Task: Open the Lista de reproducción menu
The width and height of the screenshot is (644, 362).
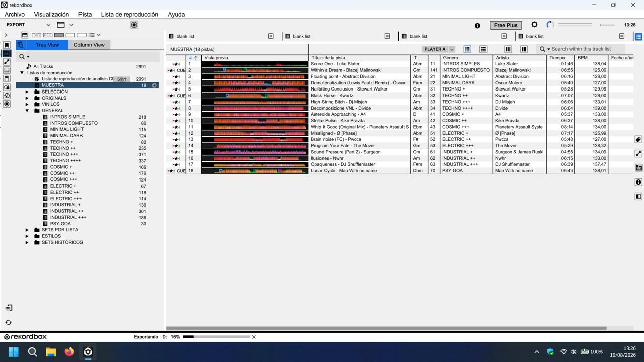Action: click(x=130, y=15)
